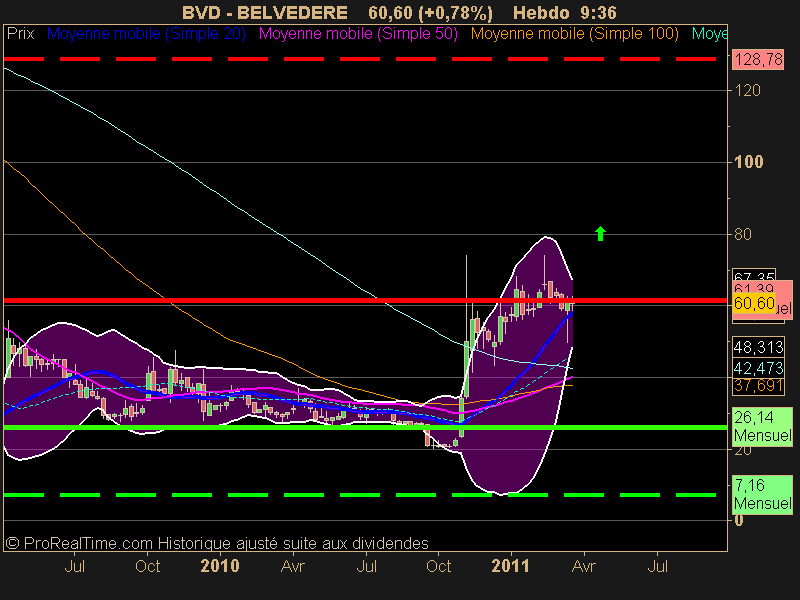This screenshot has height=600, width=800.
Task: Click the Avr label following 2010
Action: [293, 566]
